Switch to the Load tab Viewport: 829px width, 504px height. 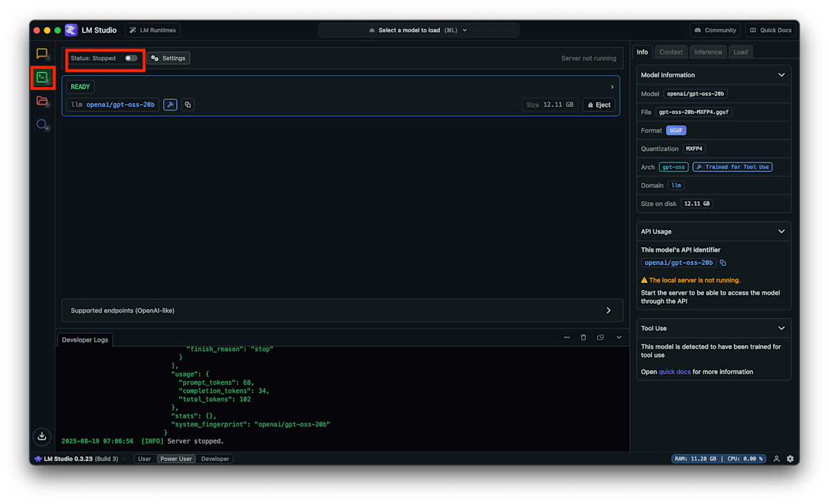[x=741, y=52]
